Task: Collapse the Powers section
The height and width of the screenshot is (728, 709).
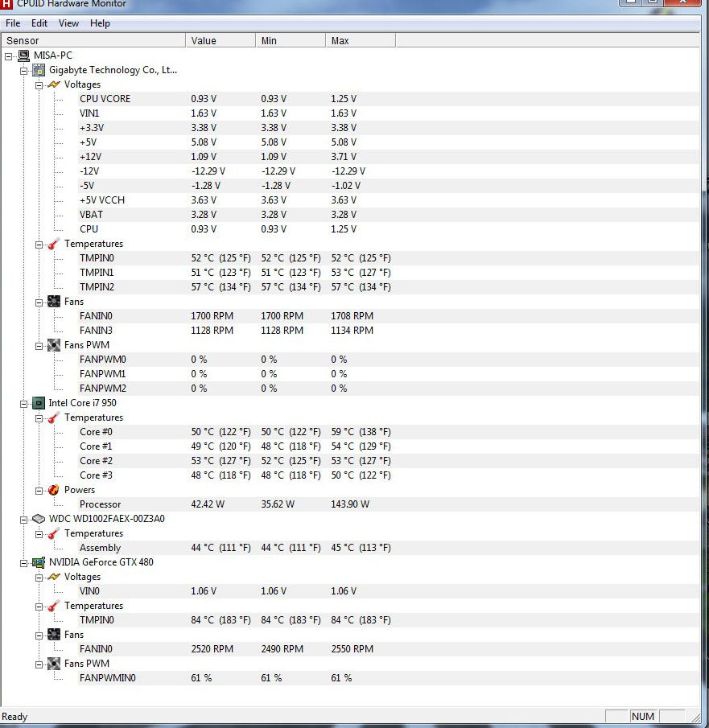Action: 39,491
